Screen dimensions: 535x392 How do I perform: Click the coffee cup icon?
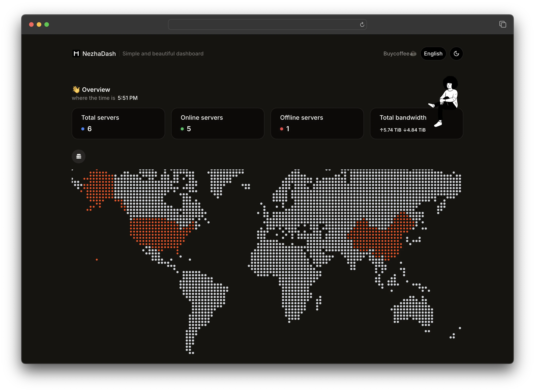coord(413,54)
